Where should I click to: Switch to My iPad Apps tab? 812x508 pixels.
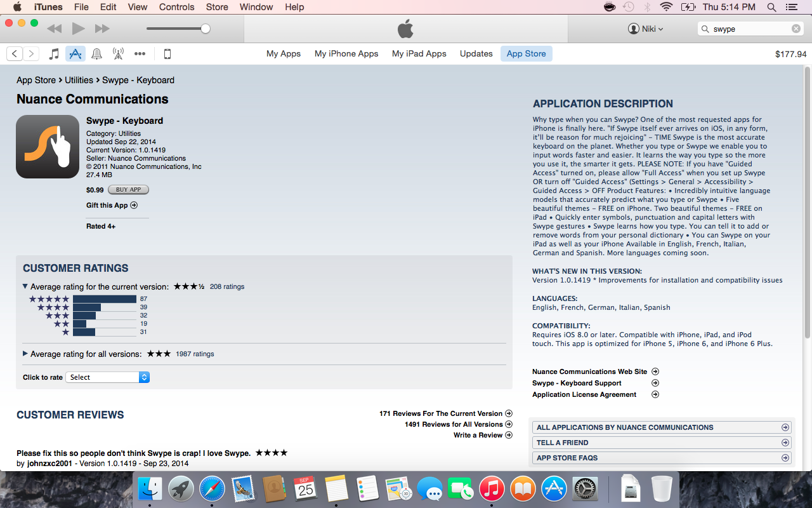coord(419,54)
